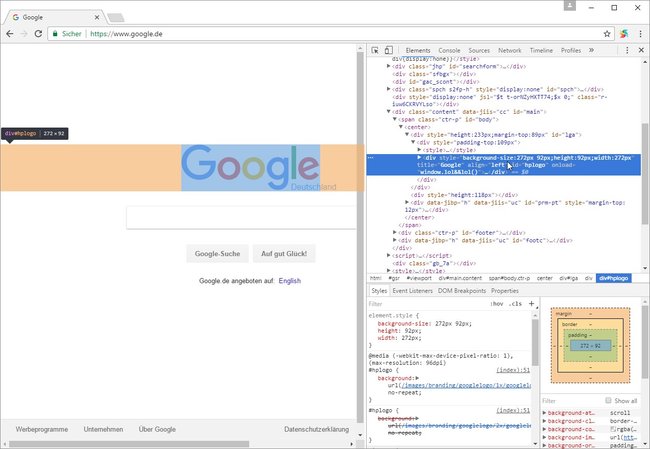Collapse the div#lga node
The image size is (650, 449).
407,134
